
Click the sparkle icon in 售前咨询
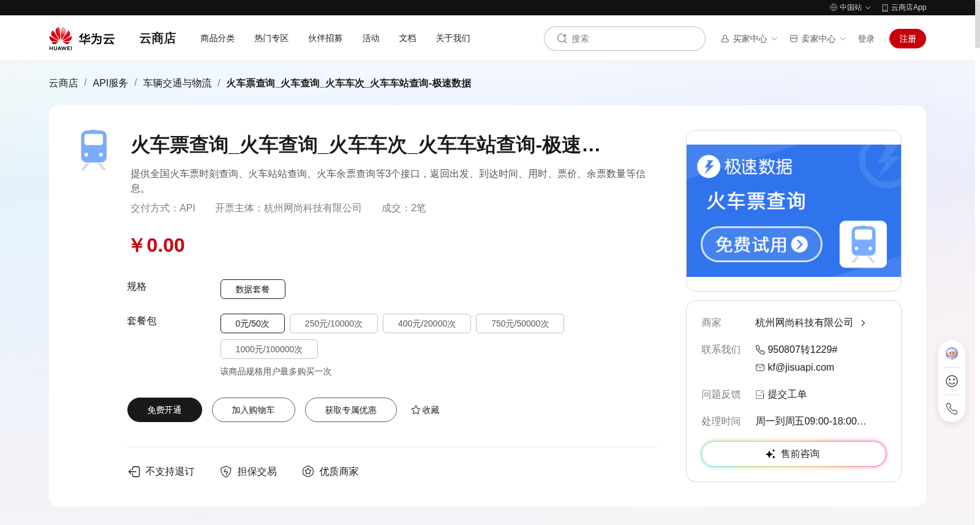771,454
